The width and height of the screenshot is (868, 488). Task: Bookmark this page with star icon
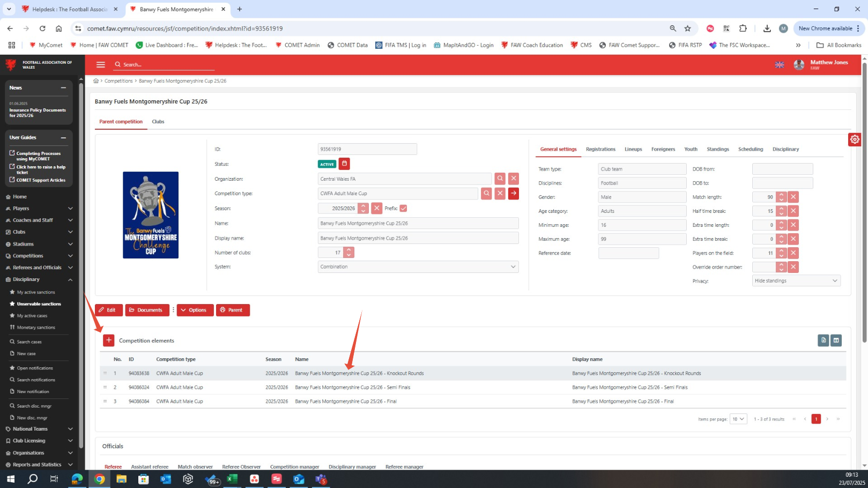click(687, 28)
